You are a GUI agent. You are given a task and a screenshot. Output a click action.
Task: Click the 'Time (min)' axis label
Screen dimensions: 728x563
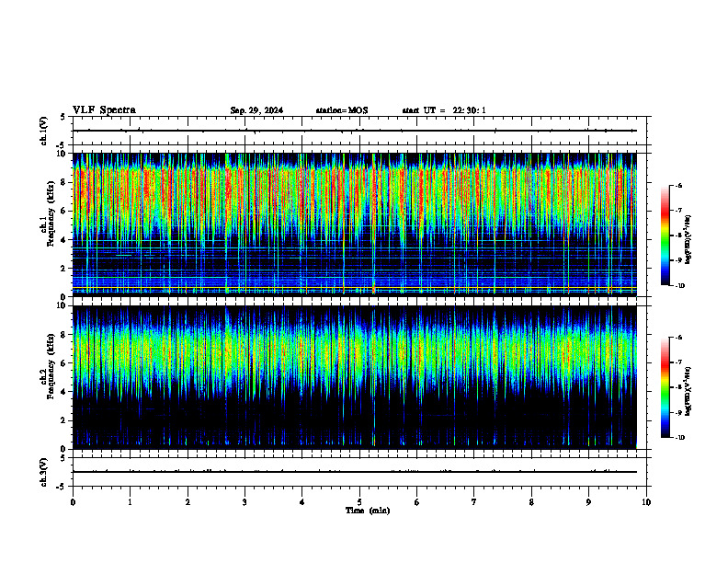368,511
